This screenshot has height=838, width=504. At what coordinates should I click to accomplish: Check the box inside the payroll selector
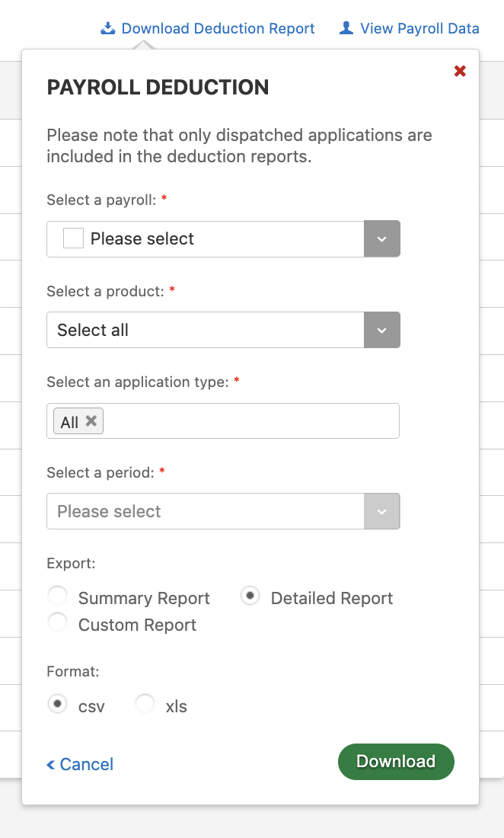[72, 238]
